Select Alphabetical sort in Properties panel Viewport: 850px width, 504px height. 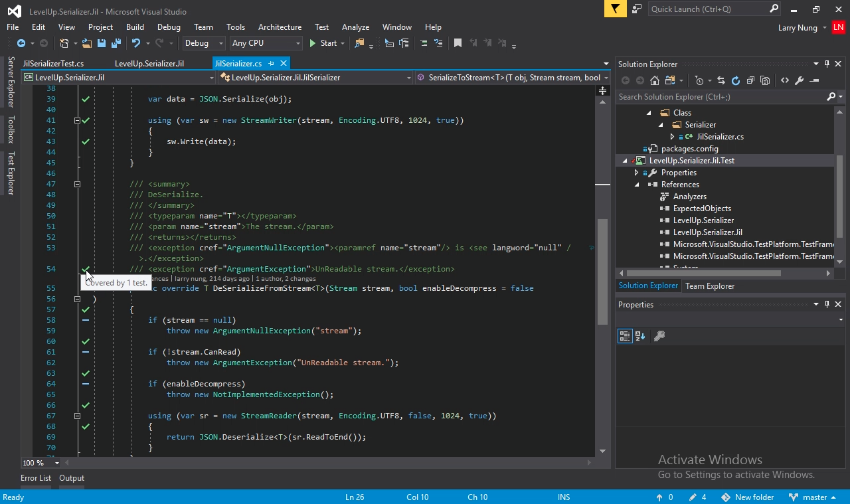click(x=640, y=336)
